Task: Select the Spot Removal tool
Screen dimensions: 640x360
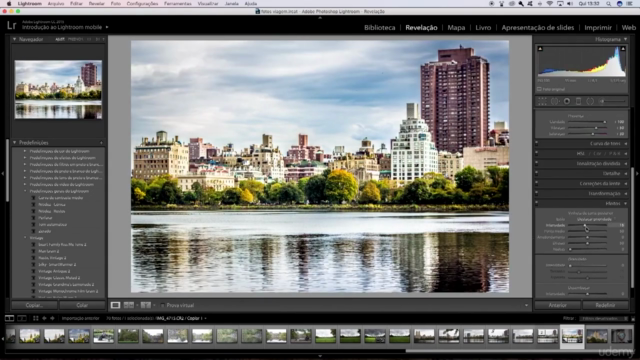Action: click(555, 101)
